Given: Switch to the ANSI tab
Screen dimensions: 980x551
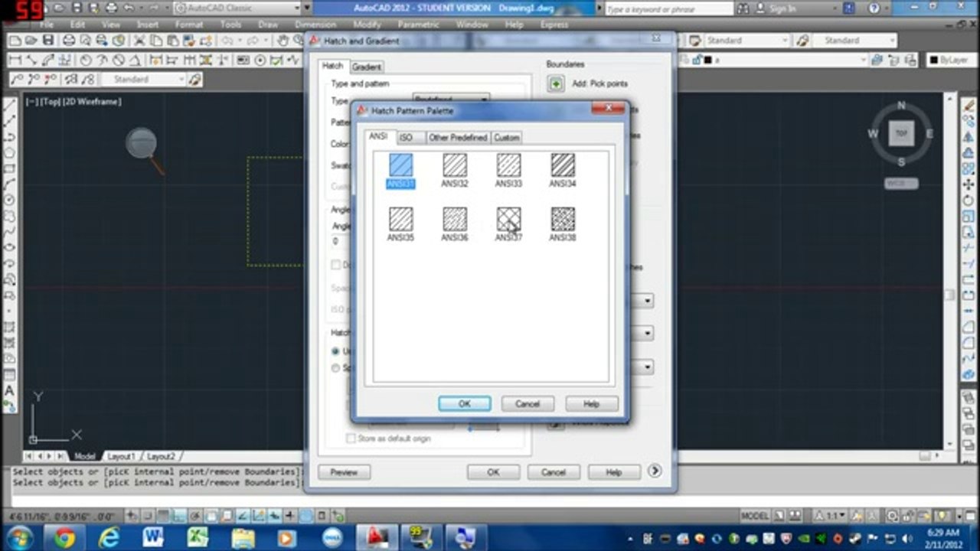Looking at the screenshot, I should tap(378, 136).
